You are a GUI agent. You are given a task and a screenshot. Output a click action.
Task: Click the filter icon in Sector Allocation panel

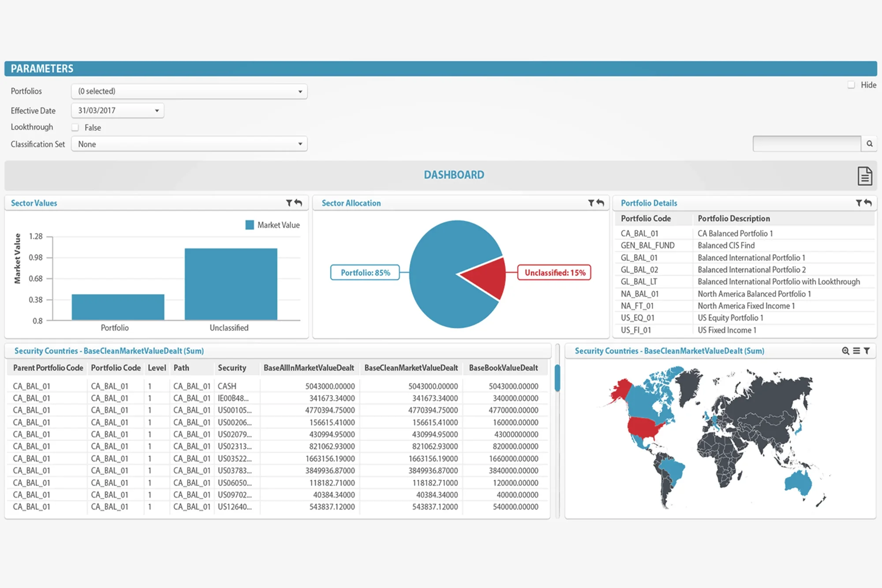[x=591, y=203]
